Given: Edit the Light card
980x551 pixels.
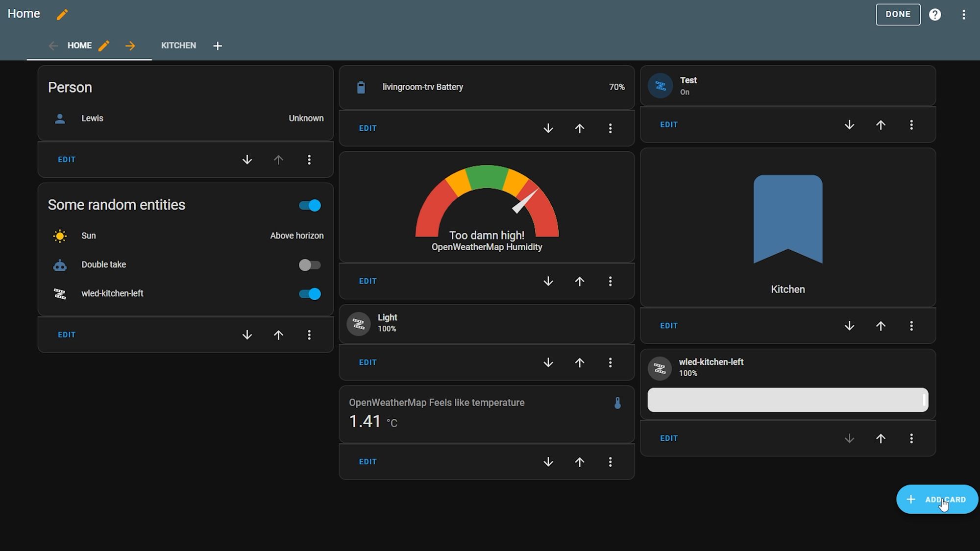Looking at the screenshot, I should click(368, 362).
